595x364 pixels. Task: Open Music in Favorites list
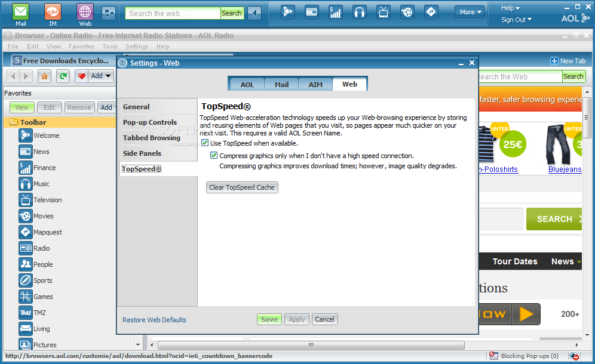pyautogui.click(x=34, y=184)
